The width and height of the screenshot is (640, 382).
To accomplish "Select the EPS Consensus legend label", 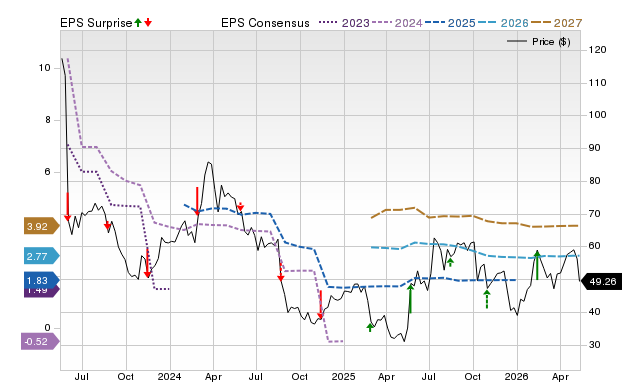I will (x=265, y=23).
